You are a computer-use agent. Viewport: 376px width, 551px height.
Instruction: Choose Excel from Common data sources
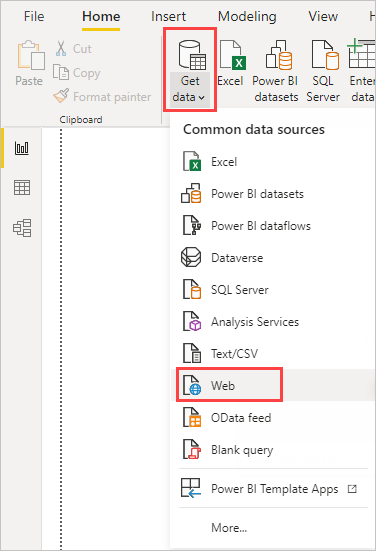click(x=272, y=162)
